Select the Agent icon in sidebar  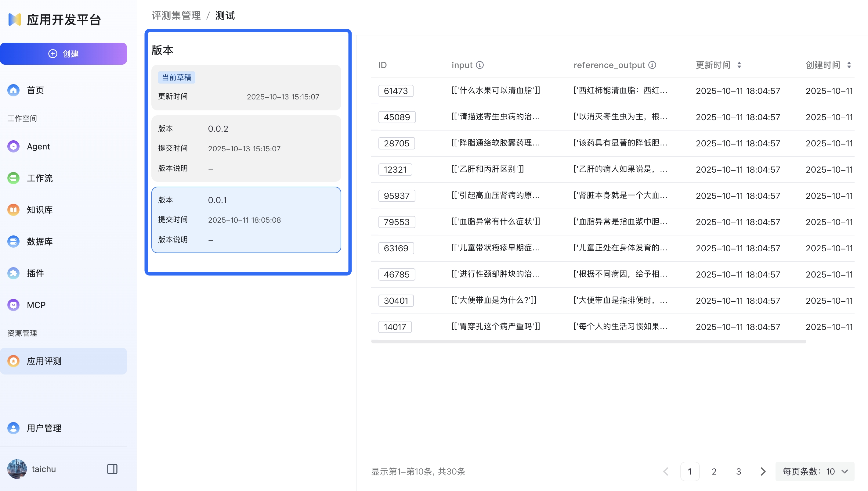pyautogui.click(x=13, y=146)
